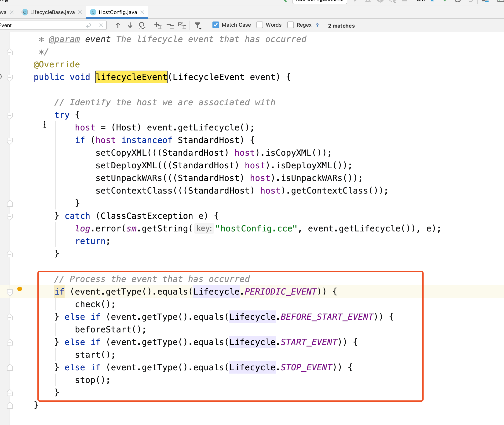Enable the Regex checkbox

[x=291, y=25]
